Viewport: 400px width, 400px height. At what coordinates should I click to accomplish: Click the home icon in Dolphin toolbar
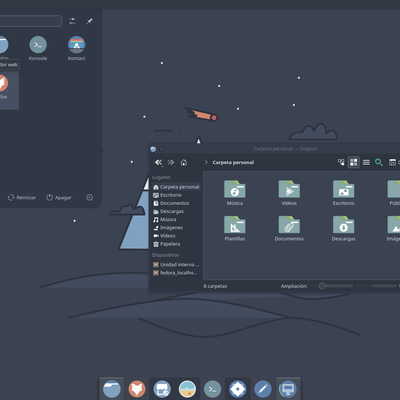tap(184, 162)
